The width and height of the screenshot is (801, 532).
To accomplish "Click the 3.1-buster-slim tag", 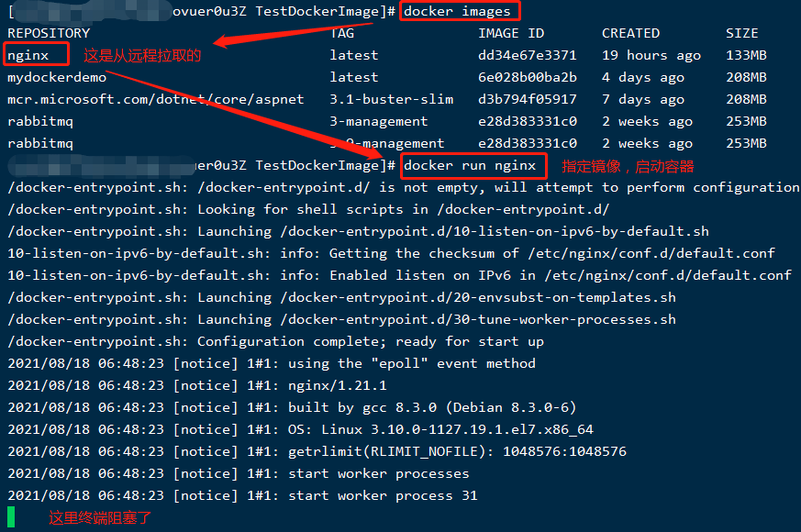I will click(391, 99).
